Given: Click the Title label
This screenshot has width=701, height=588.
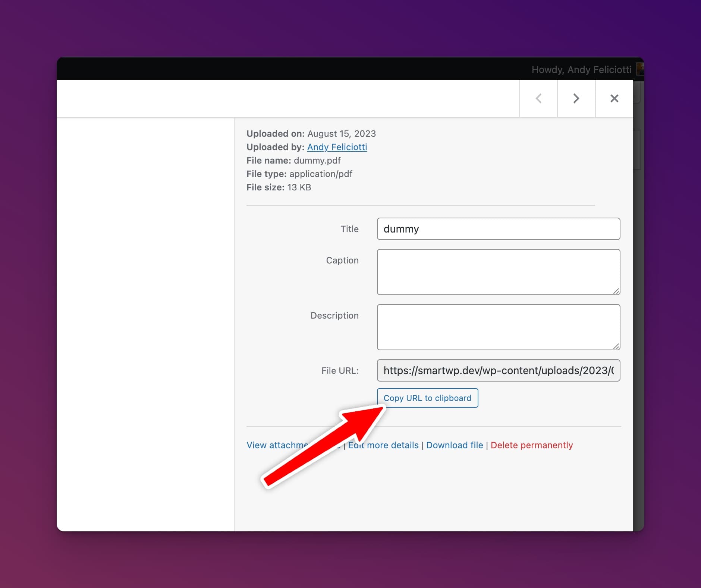Looking at the screenshot, I should point(349,229).
